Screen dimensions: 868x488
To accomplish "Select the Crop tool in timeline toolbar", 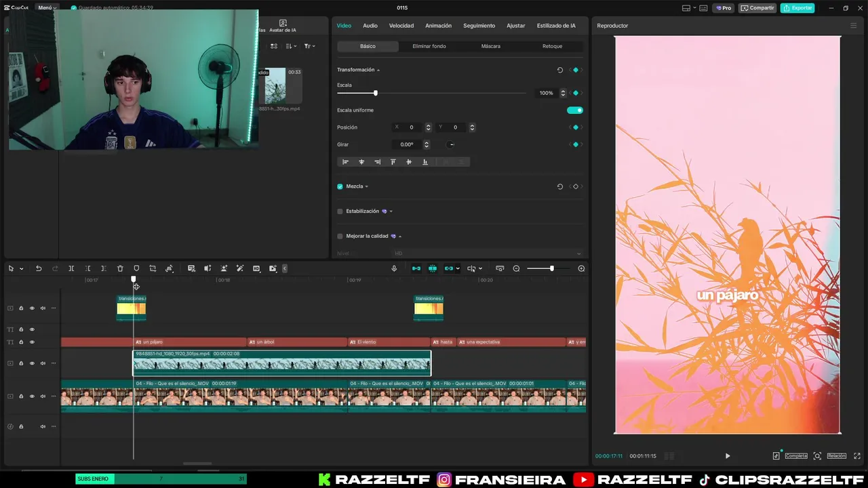I will click(153, 268).
